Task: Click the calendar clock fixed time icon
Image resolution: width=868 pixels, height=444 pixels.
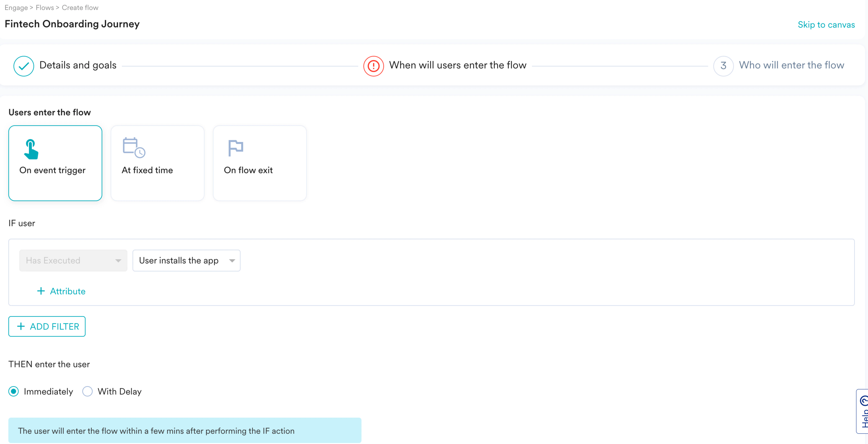Action: click(x=133, y=147)
